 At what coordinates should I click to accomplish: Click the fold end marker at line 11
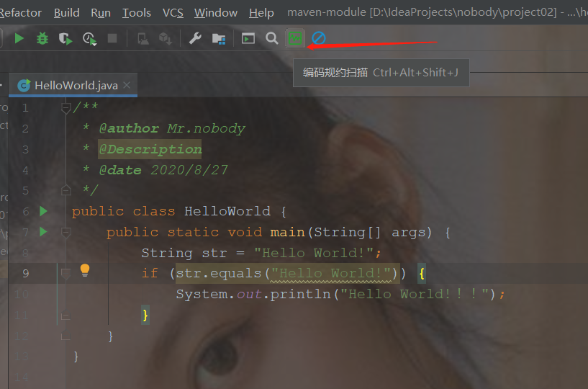[x=66, y=316]
